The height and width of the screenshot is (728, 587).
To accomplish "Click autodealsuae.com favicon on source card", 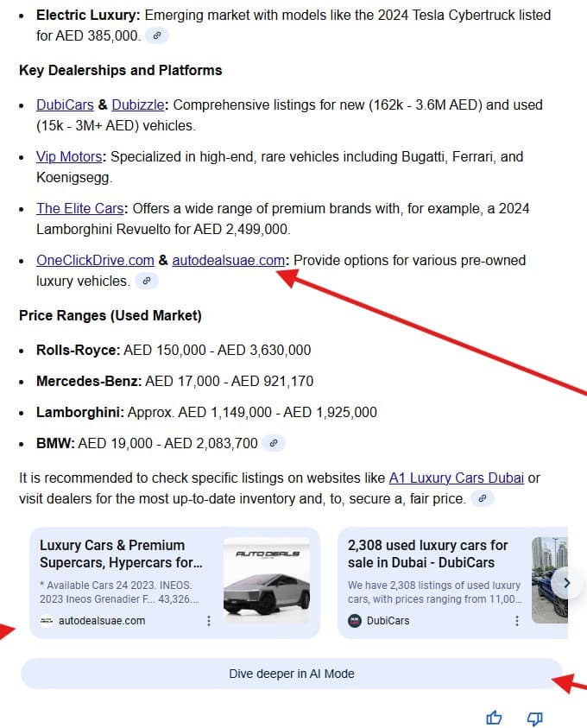I will 47,621.
